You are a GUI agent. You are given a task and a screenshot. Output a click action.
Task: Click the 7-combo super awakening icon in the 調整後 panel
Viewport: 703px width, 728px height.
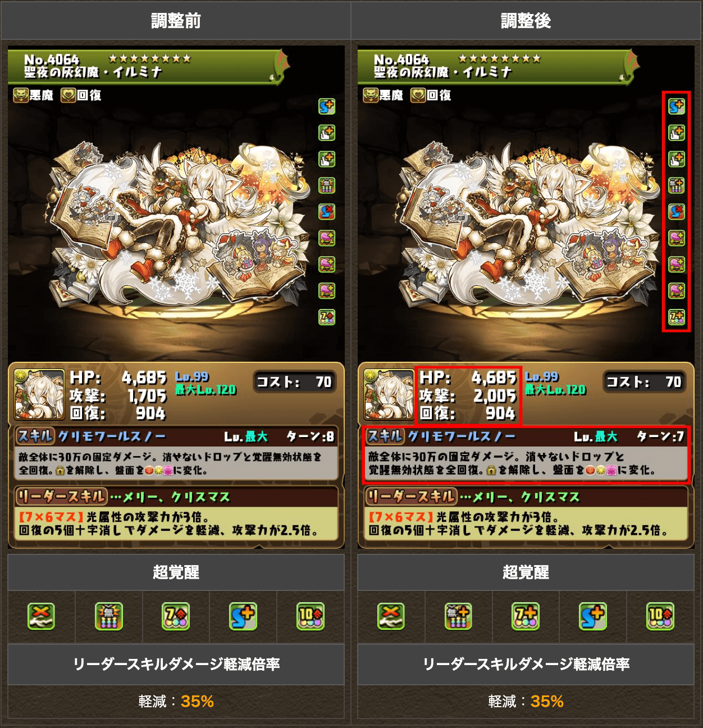click(526, 616)
